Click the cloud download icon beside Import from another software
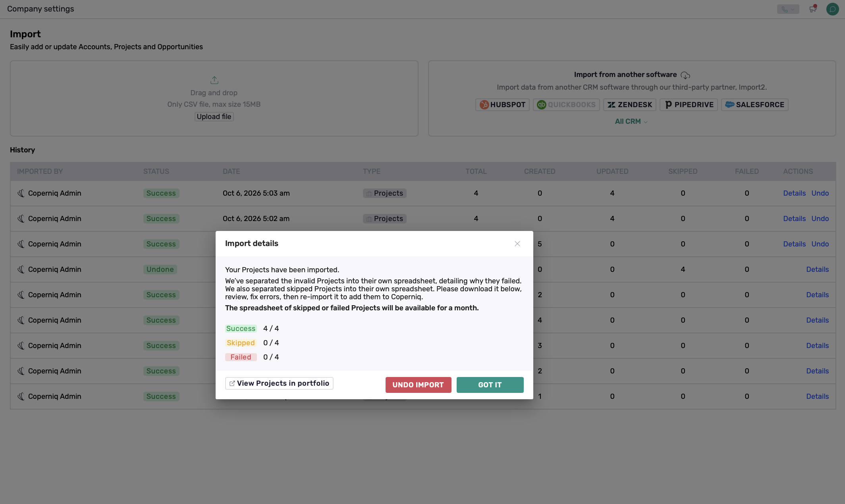 (x=685, y=75)
